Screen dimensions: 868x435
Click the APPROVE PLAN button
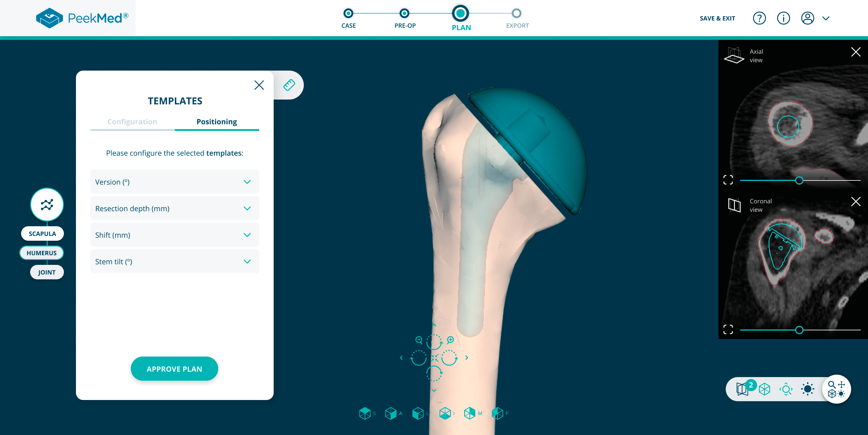[174, 369]
